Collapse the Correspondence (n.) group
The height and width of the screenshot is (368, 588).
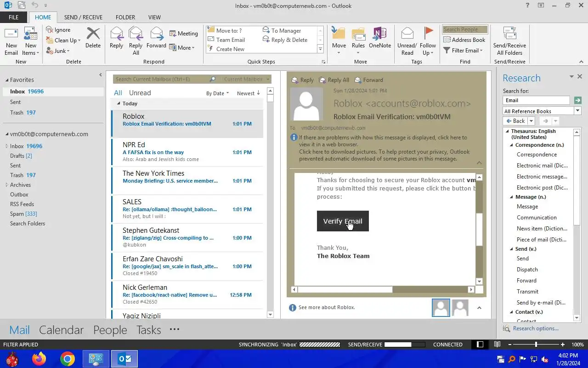tap(511, 145)
